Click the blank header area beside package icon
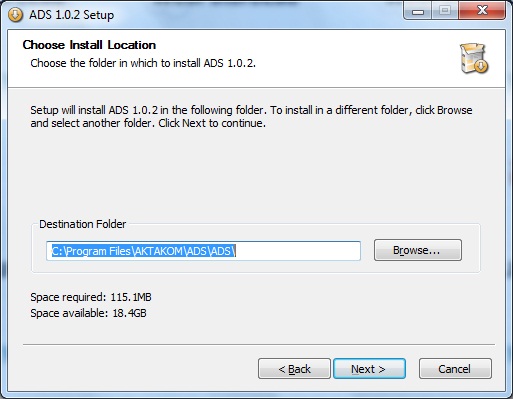The height and width of the screenshot is (399, 513). [x=357, y=58]
